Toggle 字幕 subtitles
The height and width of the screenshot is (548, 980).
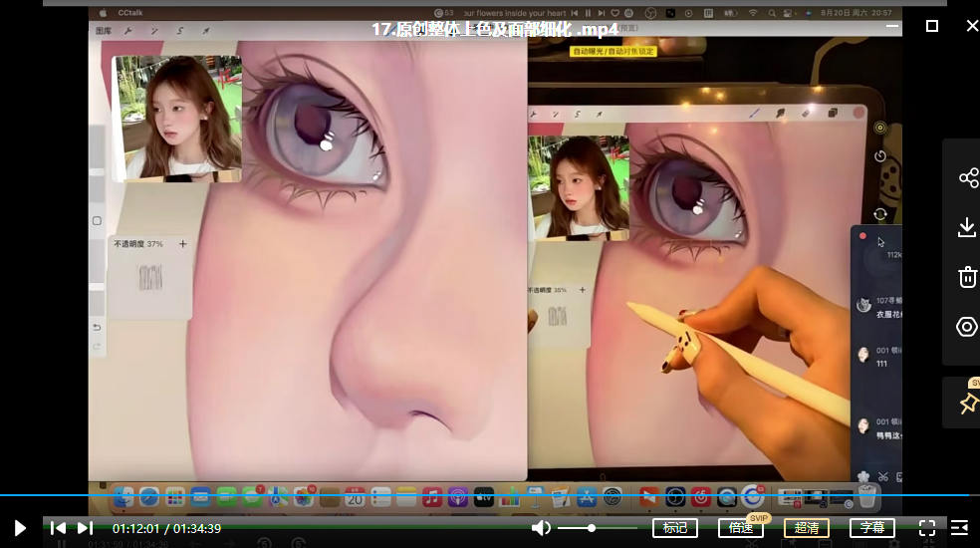click(871, 528)
